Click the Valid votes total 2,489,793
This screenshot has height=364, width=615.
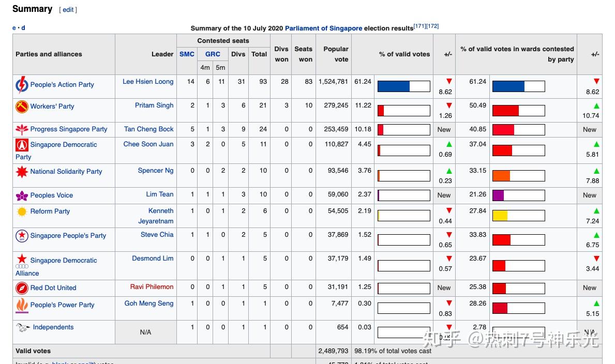(333, 351)
